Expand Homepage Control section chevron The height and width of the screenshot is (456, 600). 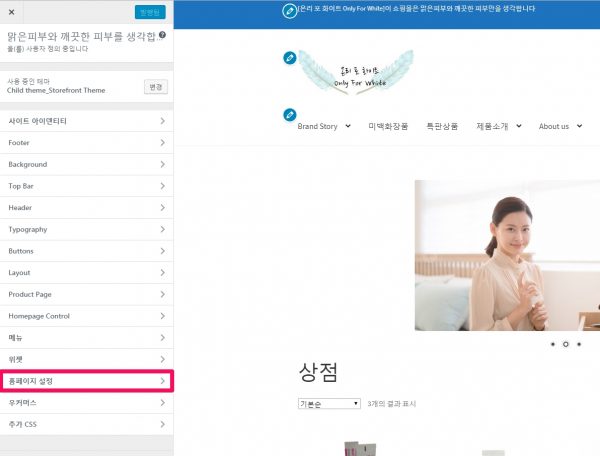[x=163, y=316]
